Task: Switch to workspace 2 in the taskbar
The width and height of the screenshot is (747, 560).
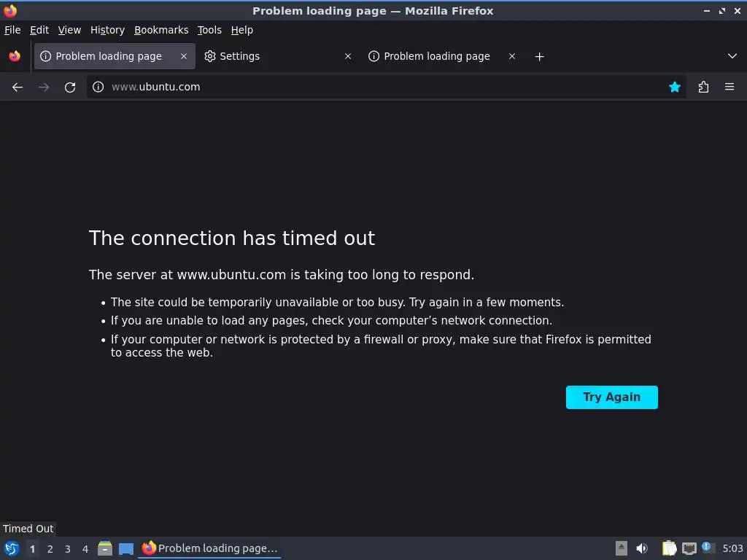Action: (x=50, y=549)
